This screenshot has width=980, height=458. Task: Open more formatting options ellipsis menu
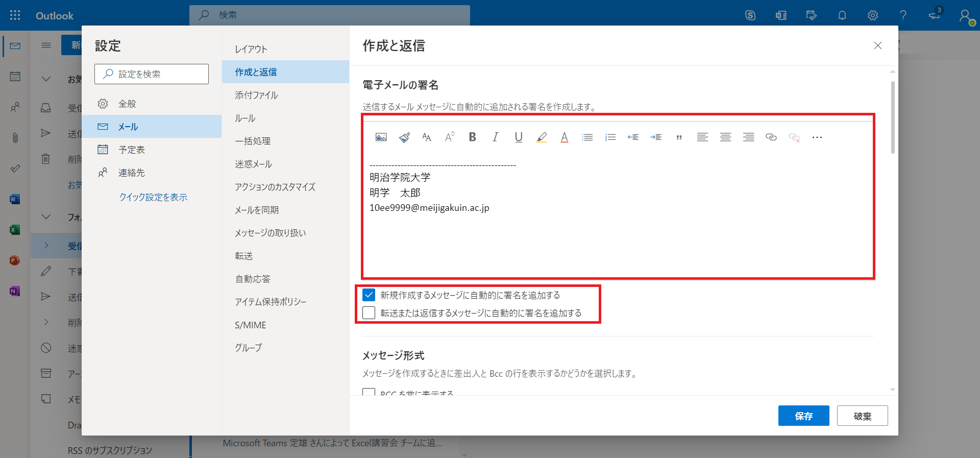tap(817, 137)
